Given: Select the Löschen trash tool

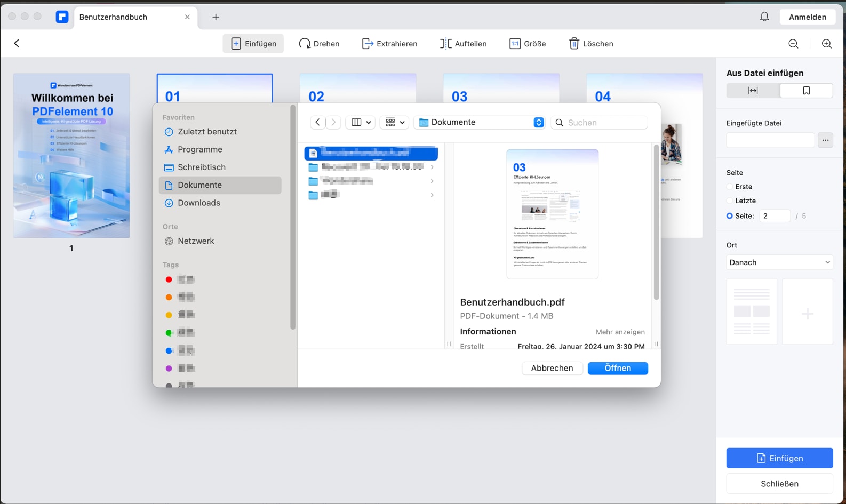Looking at the screenshot, I should (591, 44).
